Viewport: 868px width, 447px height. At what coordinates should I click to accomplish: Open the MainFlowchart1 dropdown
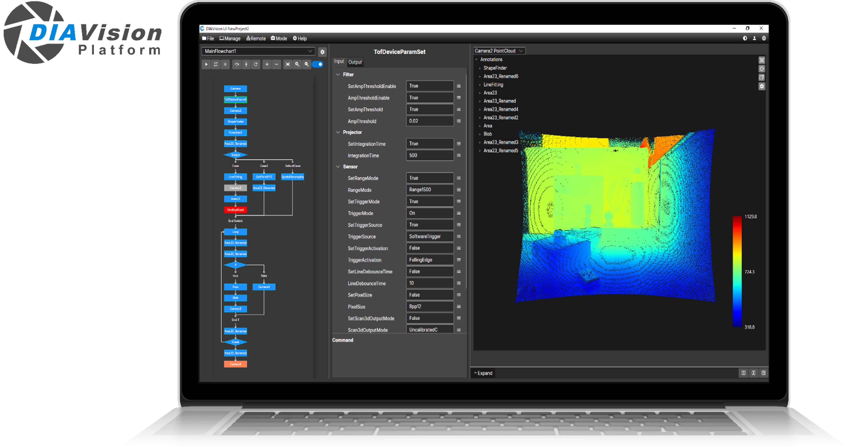point(258,51)
